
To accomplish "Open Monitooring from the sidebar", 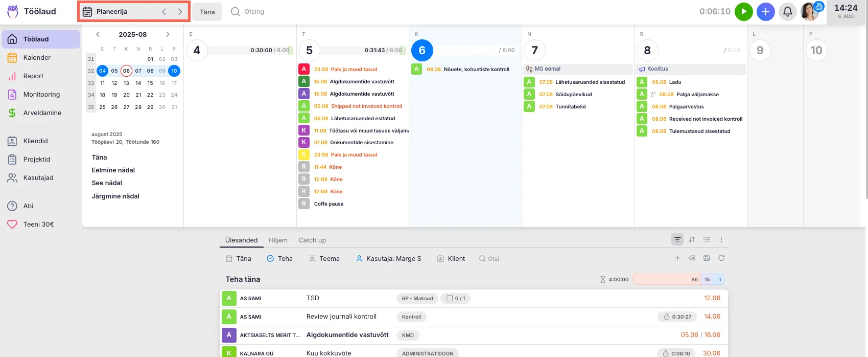I will click(x=41, y=95).
